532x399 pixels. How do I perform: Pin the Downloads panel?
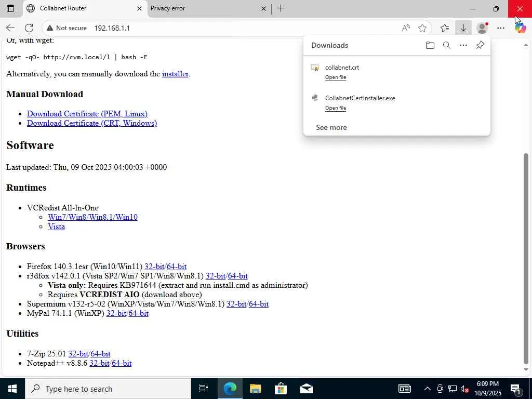coord(480,45)
